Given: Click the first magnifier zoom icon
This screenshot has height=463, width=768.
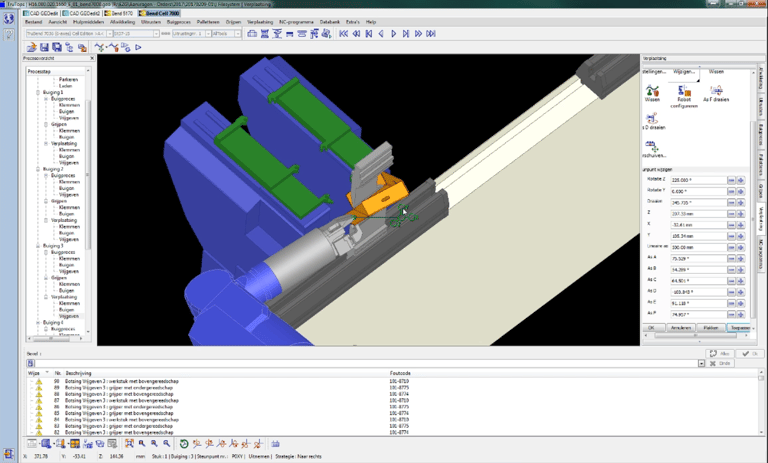Looking at the screenshot, I should [x=142, y=443].
